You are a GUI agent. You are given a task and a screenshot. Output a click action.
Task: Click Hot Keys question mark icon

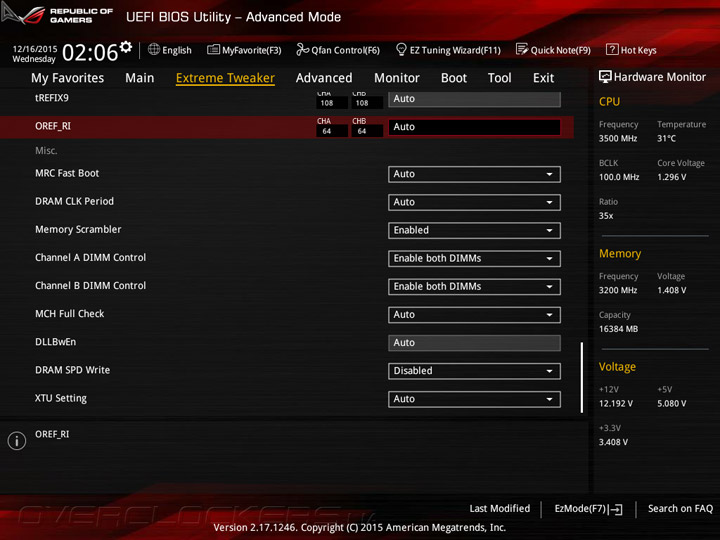(x=612, y=49)
